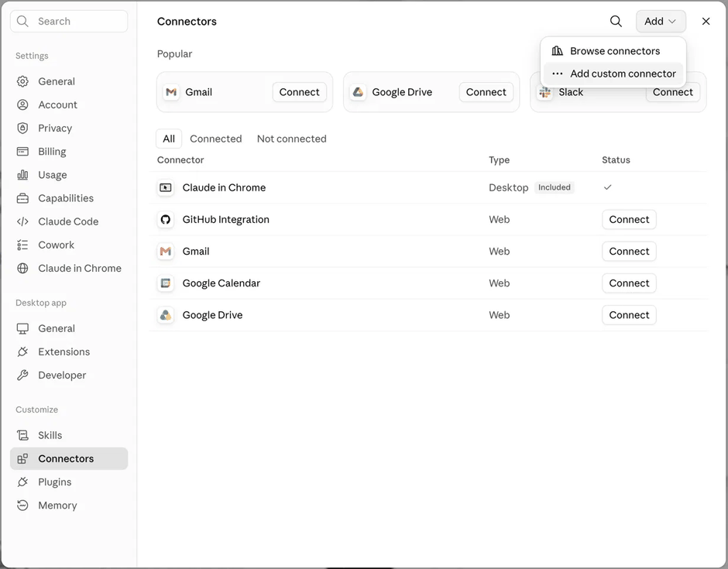Click the Plugins plug icon
The image size is (728, 569).
coord(22,482)
